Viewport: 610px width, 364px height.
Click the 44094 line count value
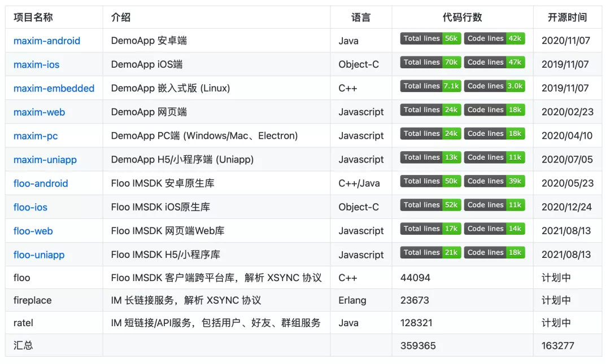[416, 278]
